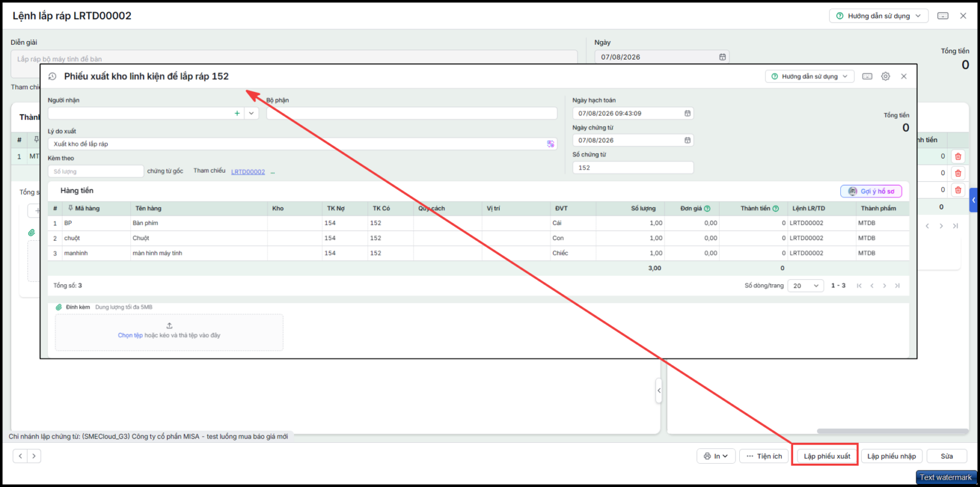This screenshot has width=980, height=487.
Task: Open the calendar for Ngày chứng từ
Action: tap(687, 140)
